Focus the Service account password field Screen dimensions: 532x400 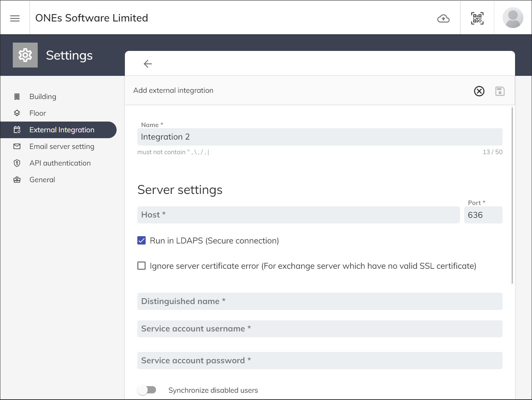[320, 361]
